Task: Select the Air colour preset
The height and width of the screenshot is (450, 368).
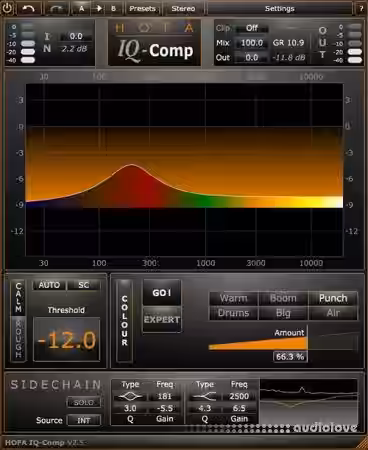Action: [333, 313]
